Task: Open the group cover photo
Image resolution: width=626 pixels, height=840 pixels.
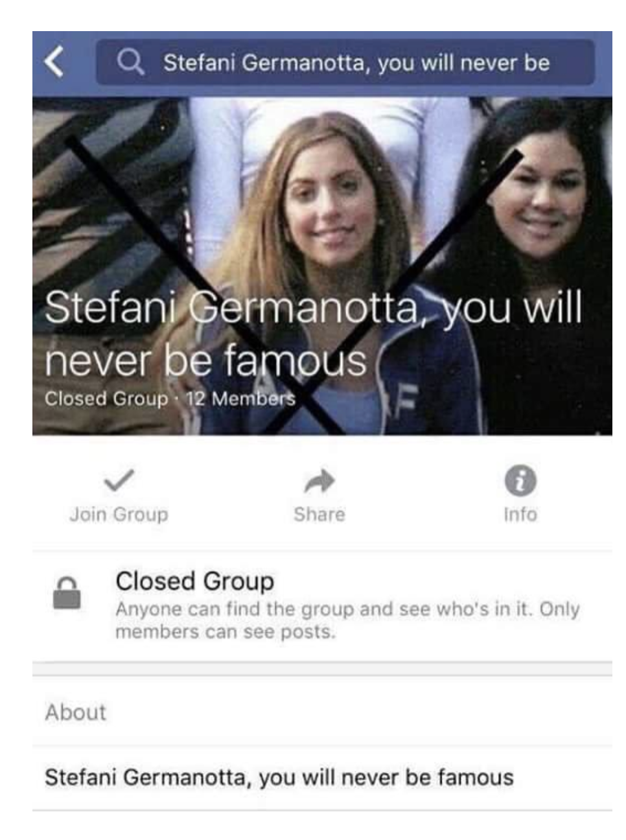Action: pyautogui.click(x=322, y=266)
